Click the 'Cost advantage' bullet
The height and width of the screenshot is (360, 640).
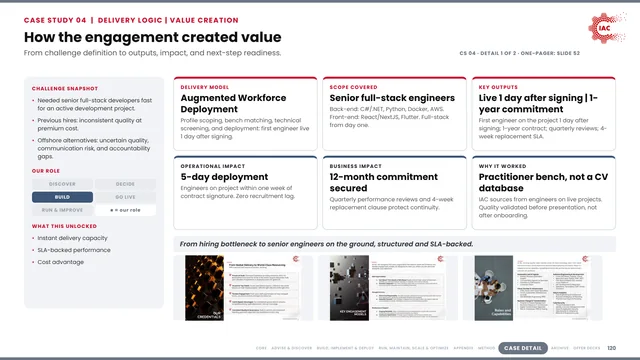60,262
